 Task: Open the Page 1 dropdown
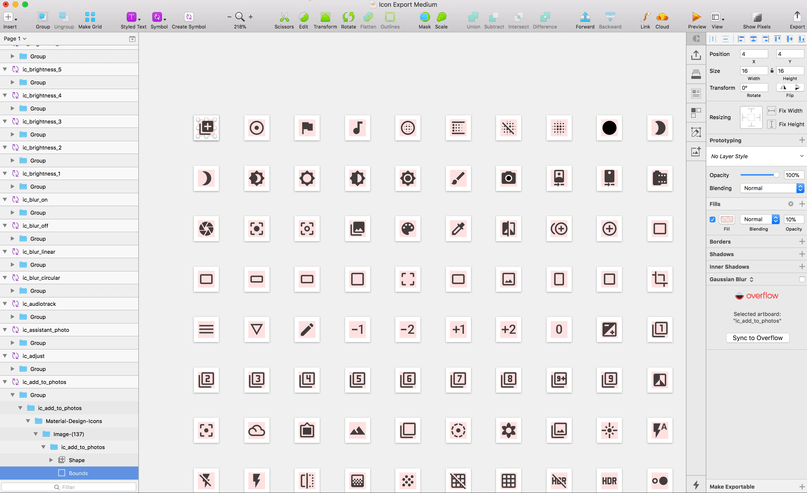click(x=15, y=39)
